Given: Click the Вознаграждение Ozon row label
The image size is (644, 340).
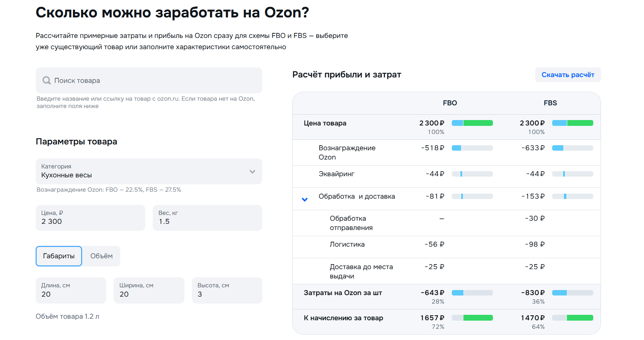Looking at the screenshot, I should click(x=347, y=153).
